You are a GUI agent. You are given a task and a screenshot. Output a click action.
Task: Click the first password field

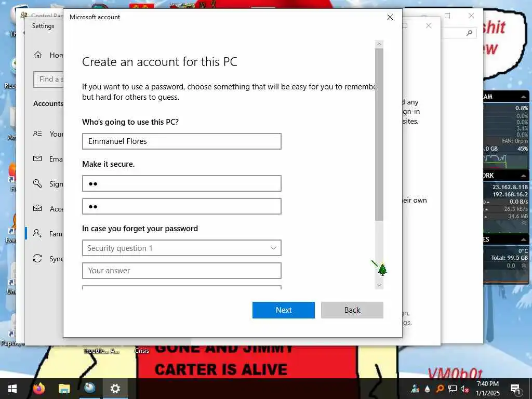(x=181, y=183)
